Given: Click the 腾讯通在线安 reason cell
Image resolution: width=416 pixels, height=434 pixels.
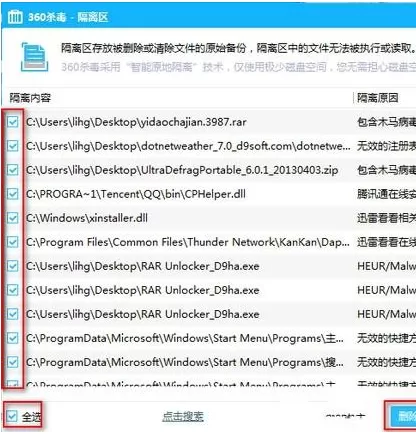Looking at the screenshot, I should (x=386, y=194).
